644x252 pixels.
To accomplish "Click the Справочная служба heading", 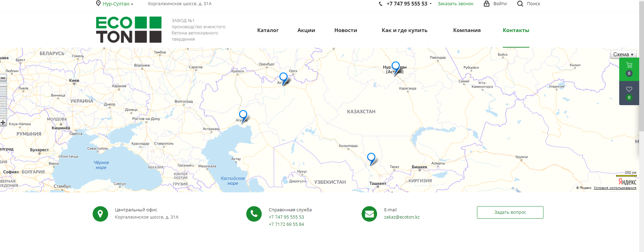I will point(290,210).
